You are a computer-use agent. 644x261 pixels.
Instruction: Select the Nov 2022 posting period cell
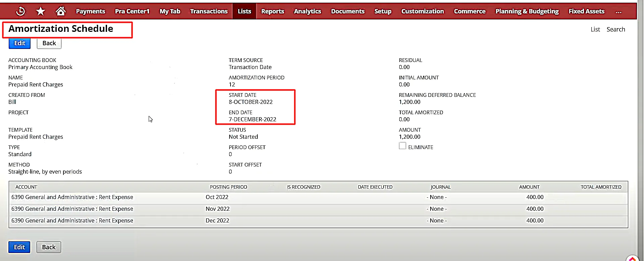tap(217, 209)
